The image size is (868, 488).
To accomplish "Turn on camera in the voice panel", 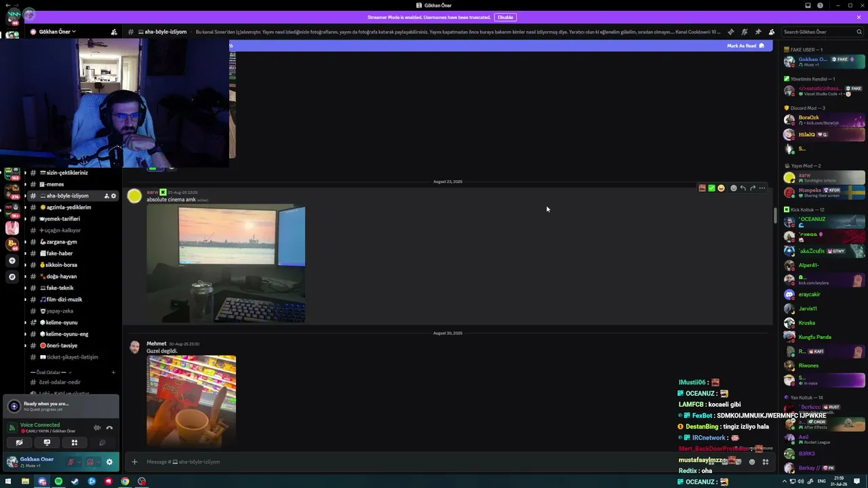I will tap(19, 443).
